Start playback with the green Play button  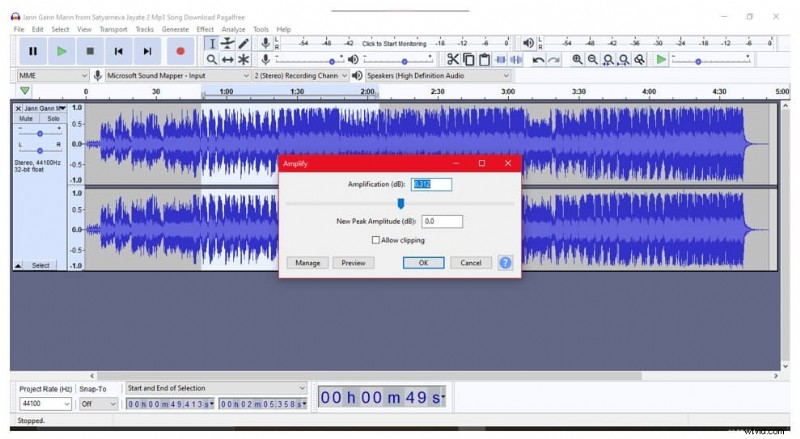pos(62,51)
